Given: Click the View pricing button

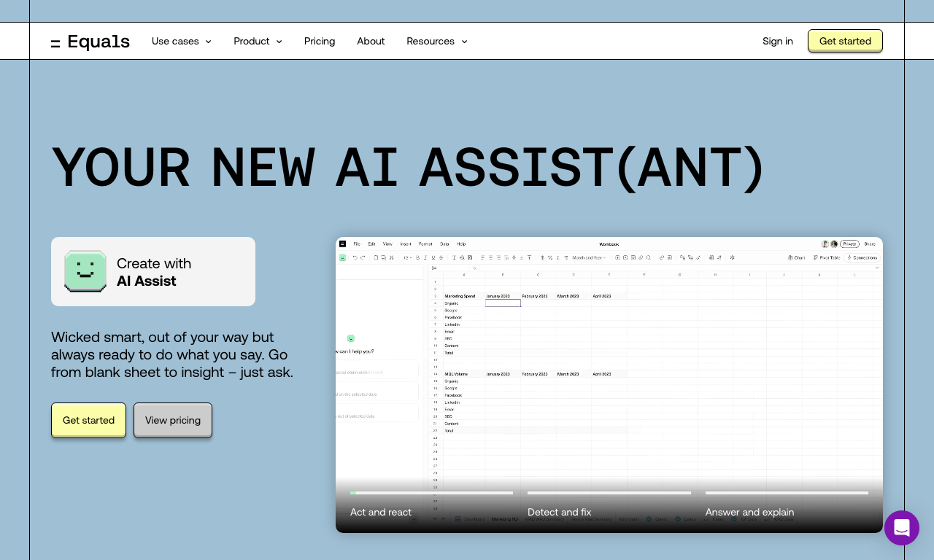Looking at the screenshot, I should [x=173, y=420].
